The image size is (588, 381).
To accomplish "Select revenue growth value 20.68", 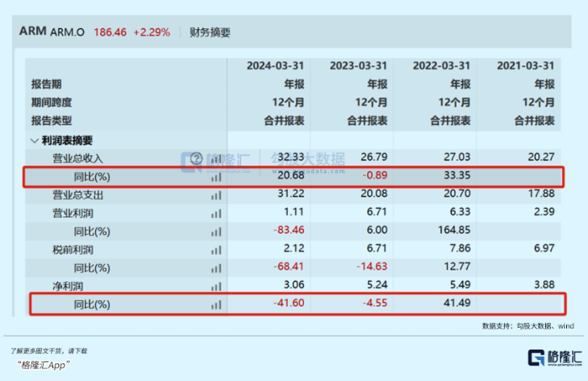I will (x=291, y=175).
